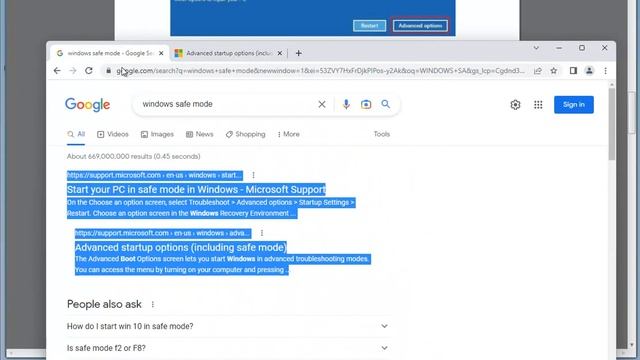
Task: Close the Advanced startup options tab
Action: 280,53
